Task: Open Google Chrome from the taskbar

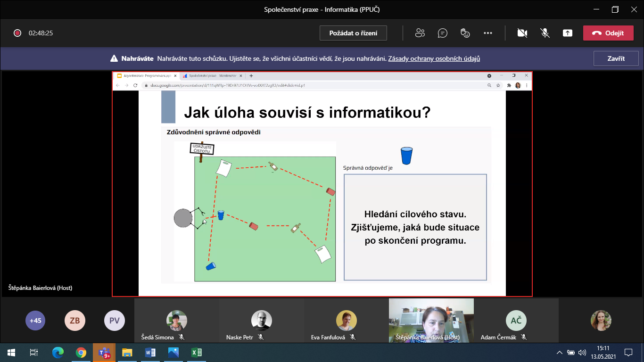Action: [81, 352]
